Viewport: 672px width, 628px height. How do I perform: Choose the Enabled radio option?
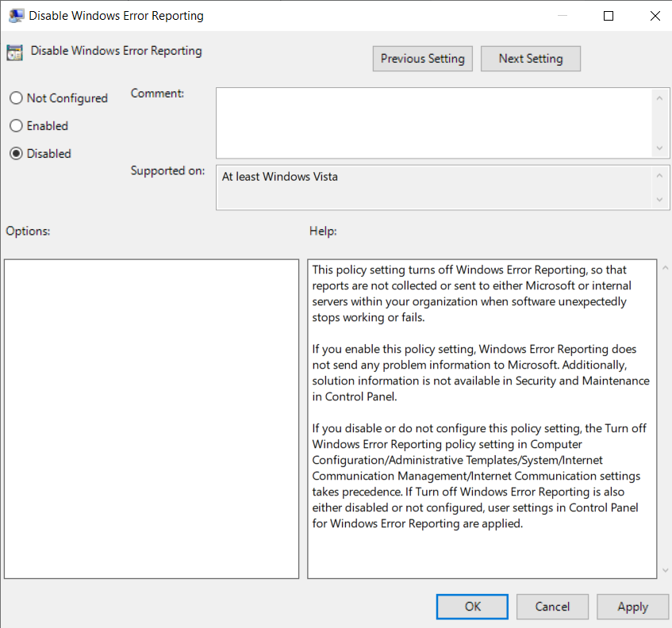(16, 126)
